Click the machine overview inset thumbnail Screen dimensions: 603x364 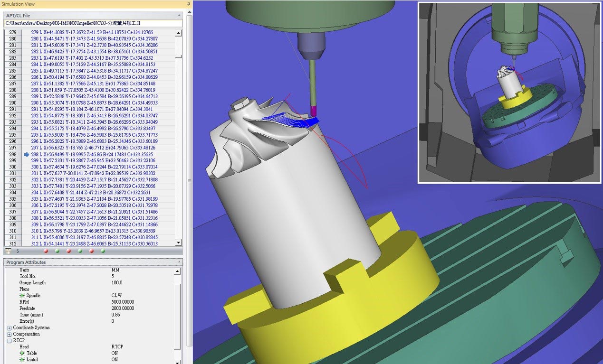509,93
